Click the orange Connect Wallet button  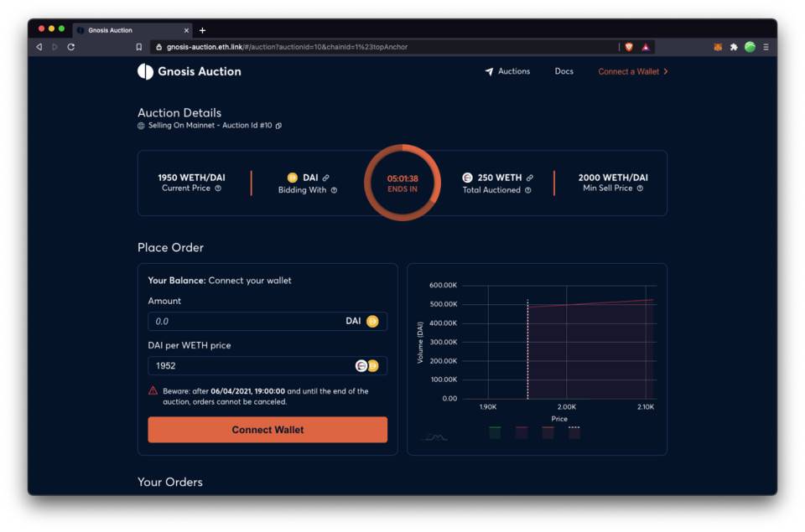pos(267,430)
